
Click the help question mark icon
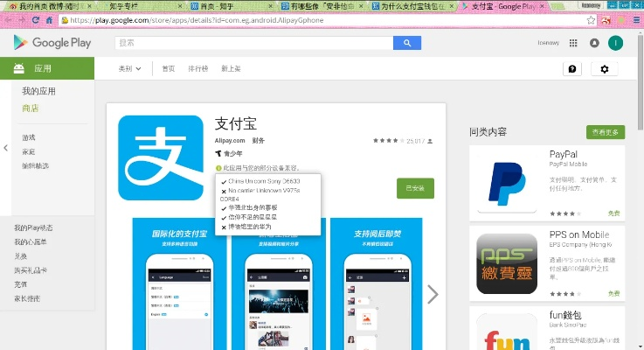pyautogui.click(x=572, y=68)
